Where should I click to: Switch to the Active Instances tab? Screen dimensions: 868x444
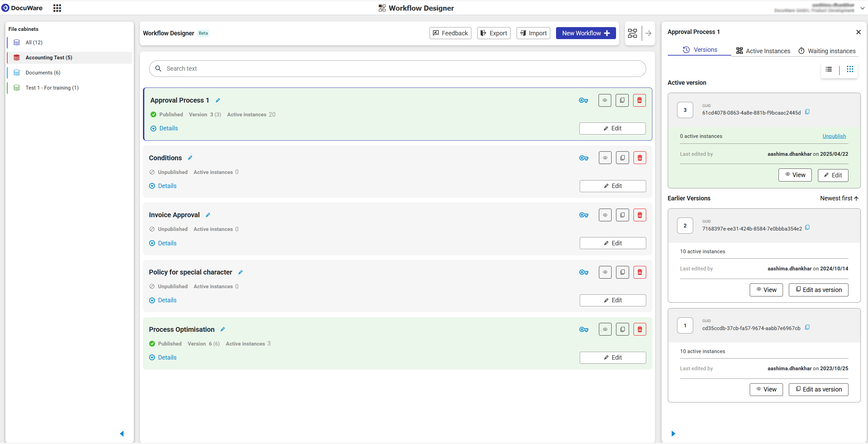pyautogui.click(x=763, y=51)
